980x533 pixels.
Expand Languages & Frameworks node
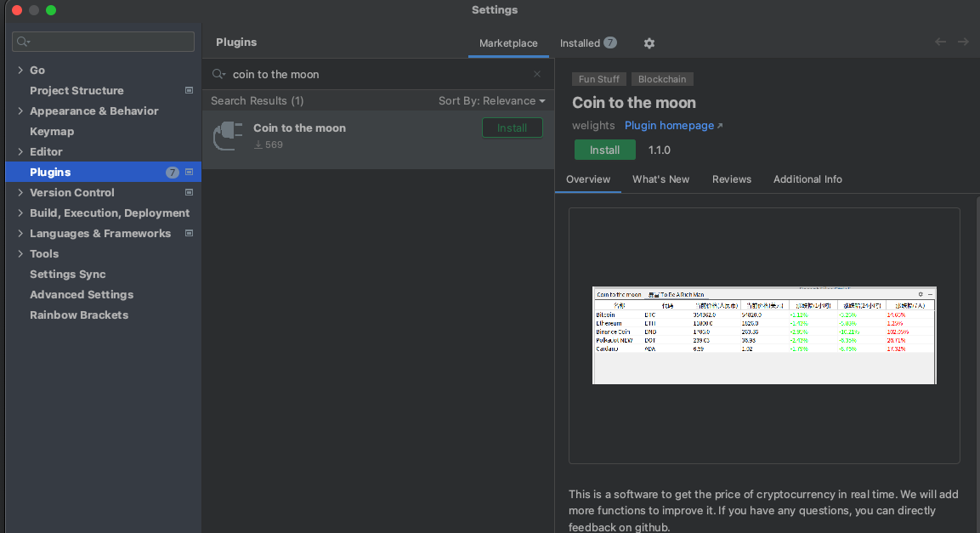click(x=20, y=233)
